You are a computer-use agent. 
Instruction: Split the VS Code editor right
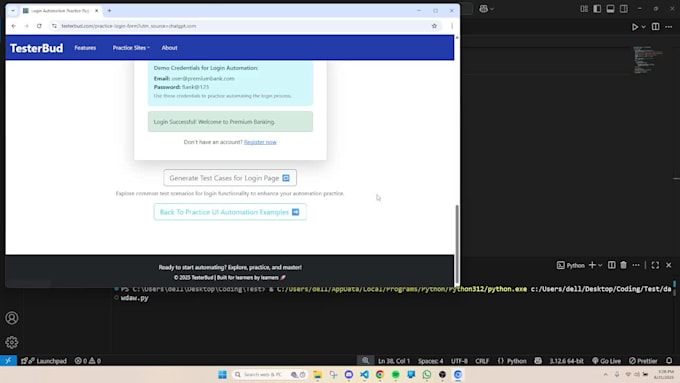click(656, 27)
